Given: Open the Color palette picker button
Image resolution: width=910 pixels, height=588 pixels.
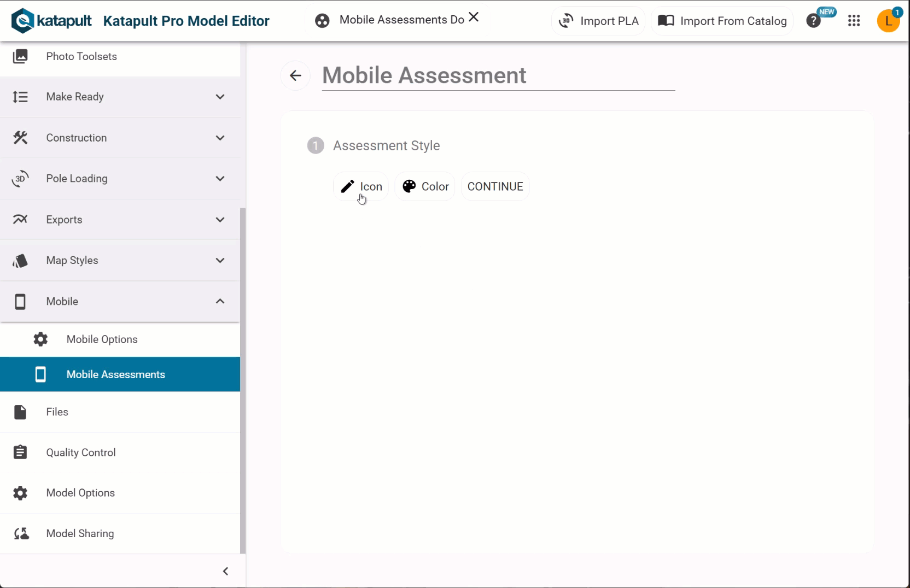Looking at the screenshot, I should tap(425, 186).
